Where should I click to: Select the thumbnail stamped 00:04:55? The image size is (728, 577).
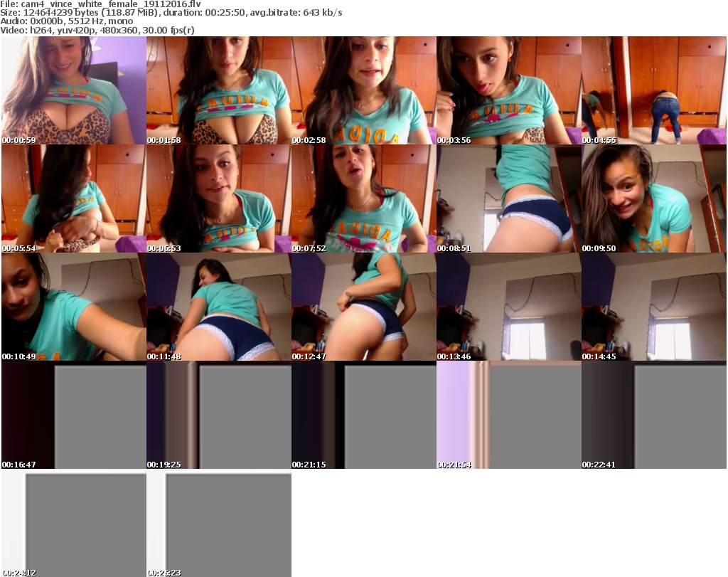point(654,90)
